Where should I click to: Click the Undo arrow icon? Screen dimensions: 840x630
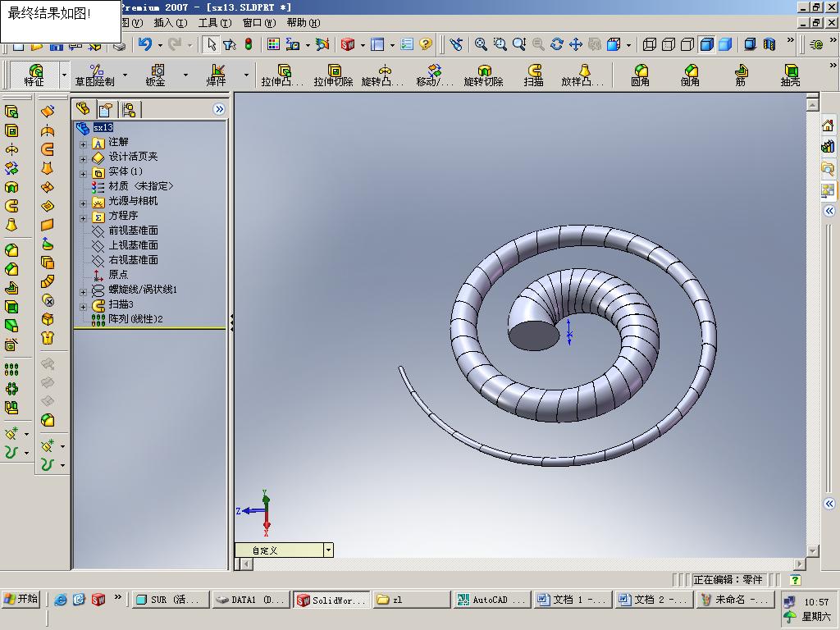coord(144,44)
